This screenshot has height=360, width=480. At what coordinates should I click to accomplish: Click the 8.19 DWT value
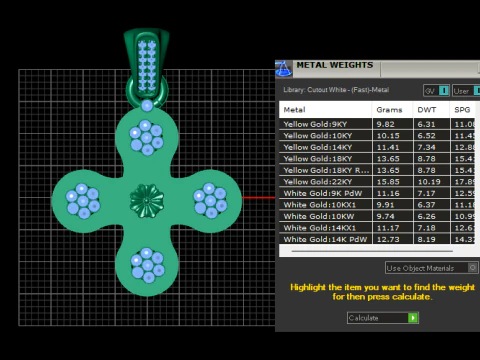(x=426, y=239)
